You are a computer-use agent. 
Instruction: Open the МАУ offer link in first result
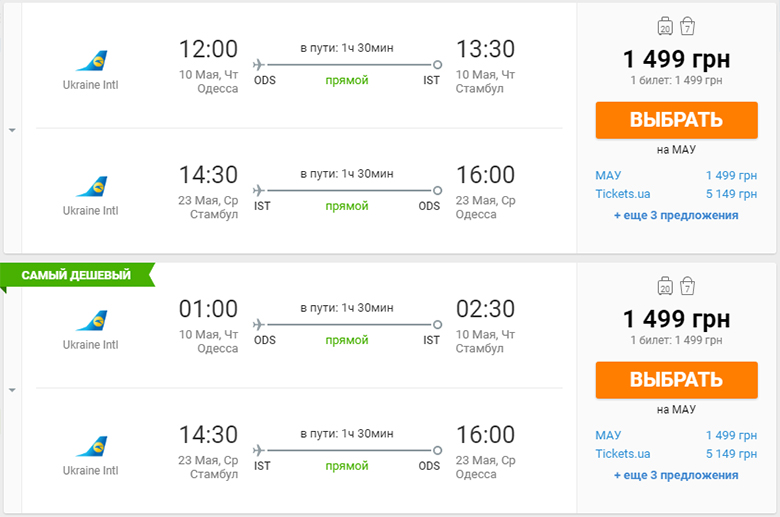(x=608, y=175)
